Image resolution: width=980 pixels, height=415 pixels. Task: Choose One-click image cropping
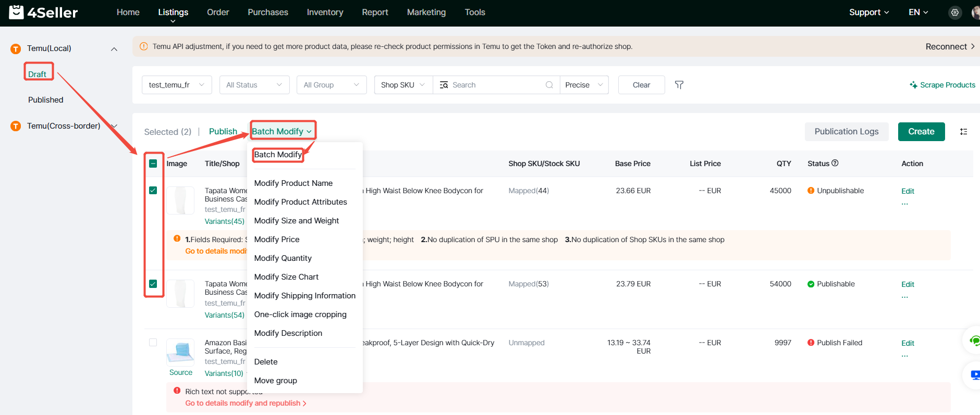(x=300, y=315)
